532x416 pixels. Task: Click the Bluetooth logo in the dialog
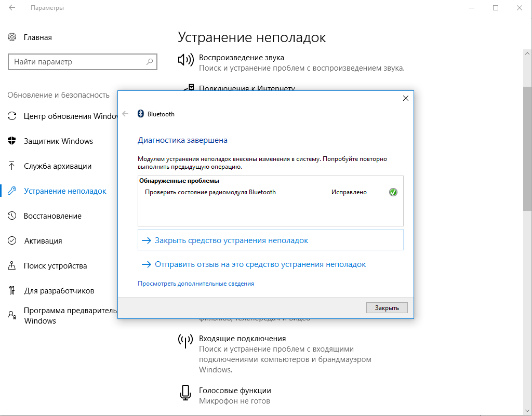pyautogui.click(x=140, y=114)
